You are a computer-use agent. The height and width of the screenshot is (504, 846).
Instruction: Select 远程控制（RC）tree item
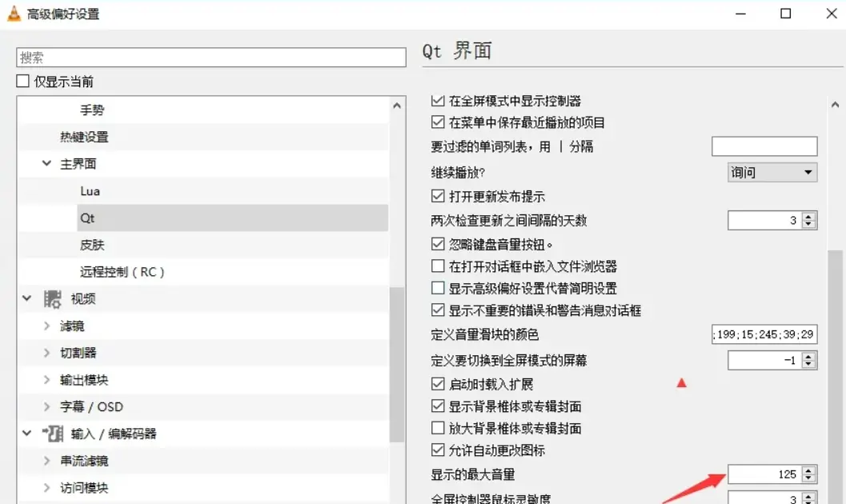point(122,272)
